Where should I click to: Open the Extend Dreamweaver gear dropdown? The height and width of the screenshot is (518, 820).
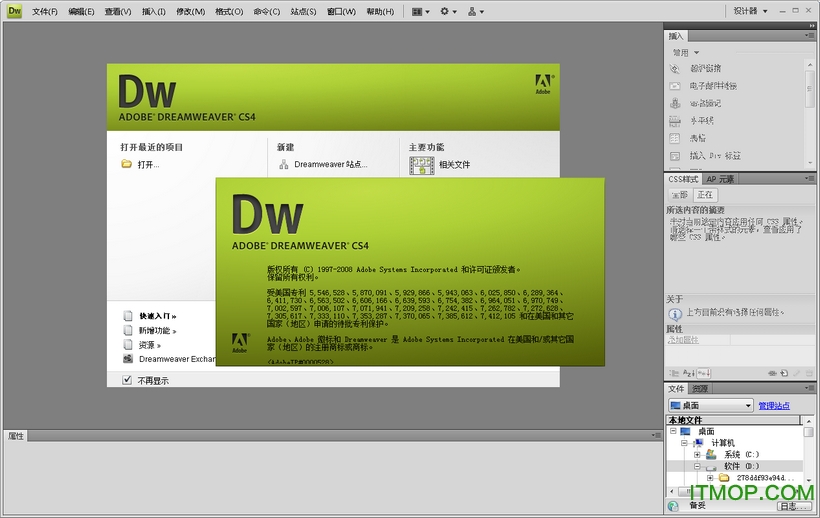click(x=448, y=11)
